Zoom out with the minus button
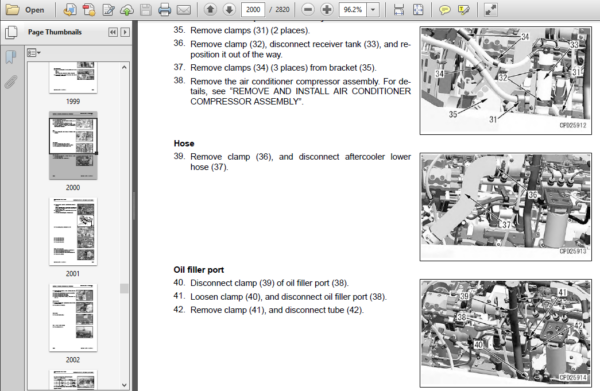The width and height of the screenshot is (600, 391). coord(308,10)
